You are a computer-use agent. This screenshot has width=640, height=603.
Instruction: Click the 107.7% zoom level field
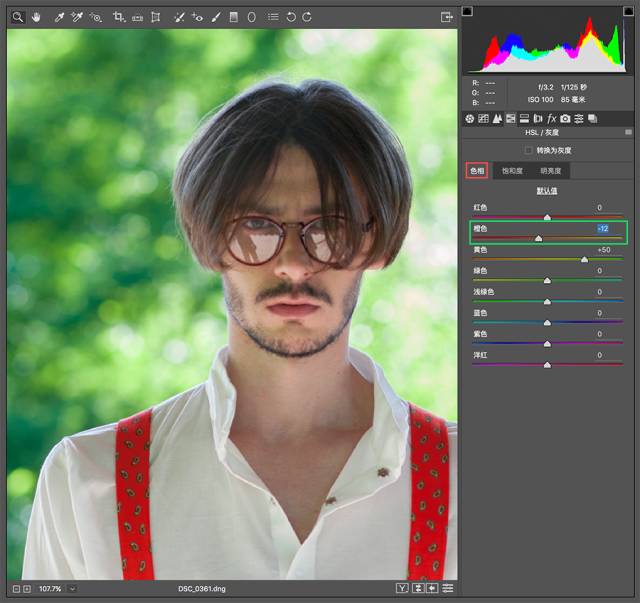point(50,589)
